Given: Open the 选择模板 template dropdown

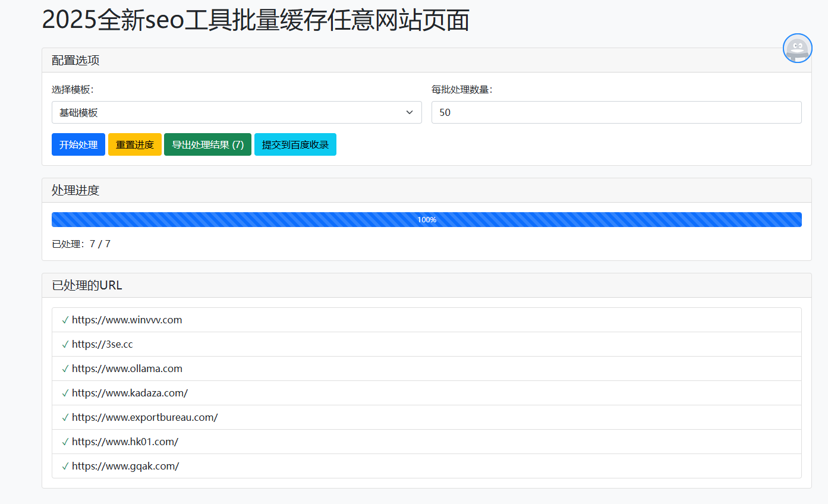Looking at the screenshot, I should 236,112.
